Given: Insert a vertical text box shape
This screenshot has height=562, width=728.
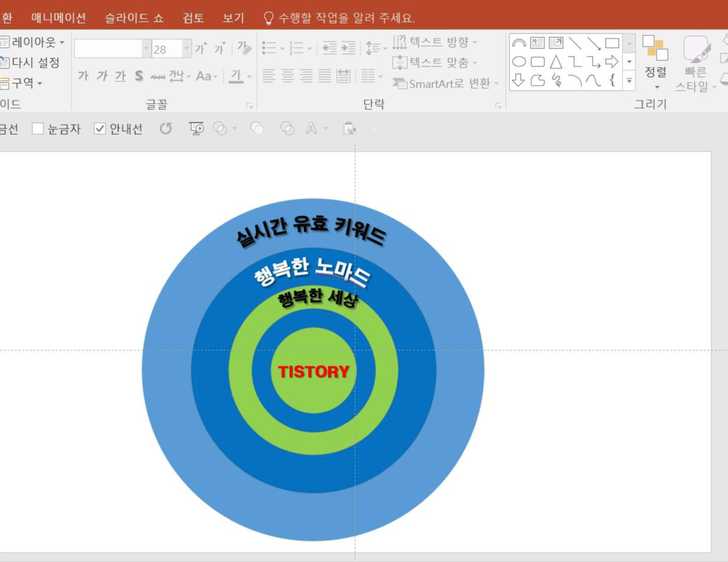Looking at the screenshot, I should 555,43.
